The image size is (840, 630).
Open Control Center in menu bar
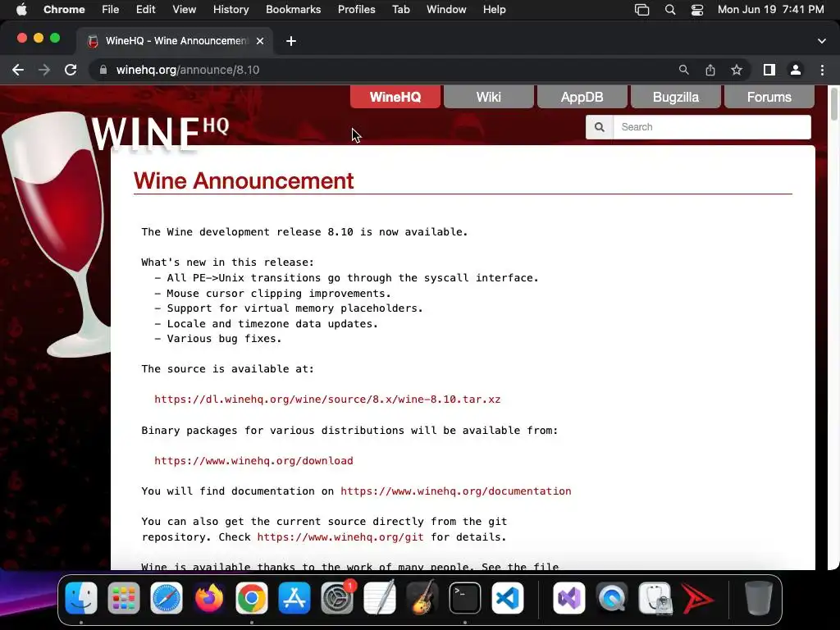(697, 10)
